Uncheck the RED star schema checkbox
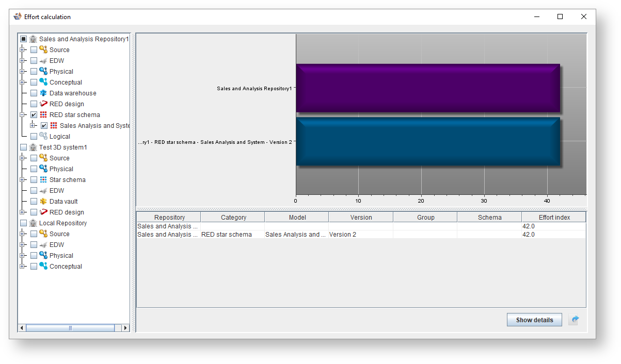 pos(34,115)
